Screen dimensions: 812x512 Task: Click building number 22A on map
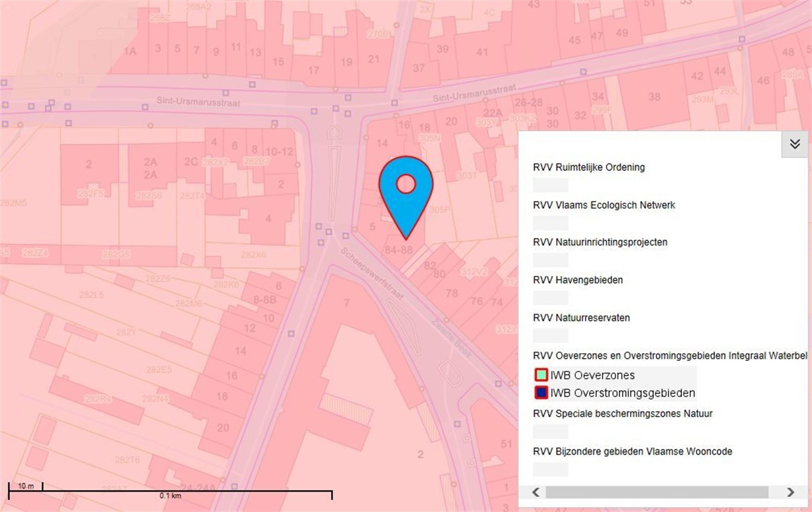pos(493,113)
